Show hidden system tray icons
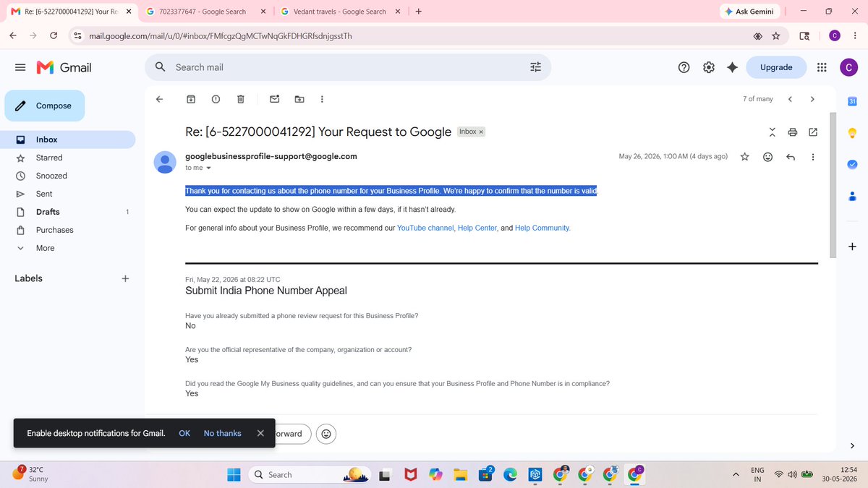This screenshot has width=868, height=488. click(736, 474)
